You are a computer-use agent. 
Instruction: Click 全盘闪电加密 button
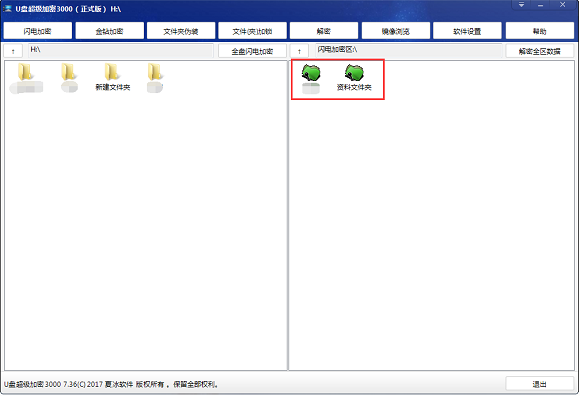click(x=252, y=51)
